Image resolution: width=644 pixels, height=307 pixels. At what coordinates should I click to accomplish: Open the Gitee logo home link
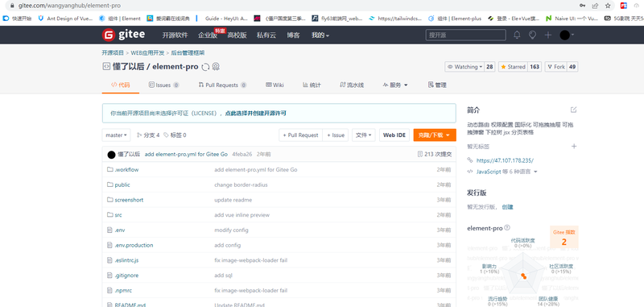[123, 35]
